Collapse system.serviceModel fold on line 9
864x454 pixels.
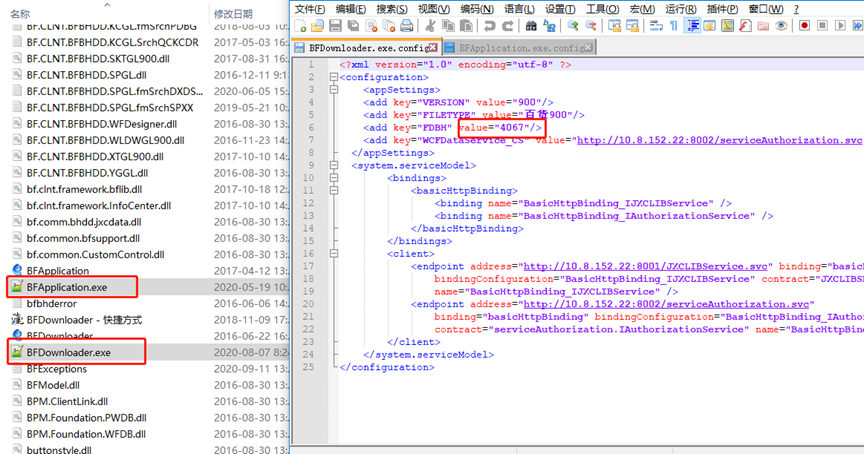(333, 165)
